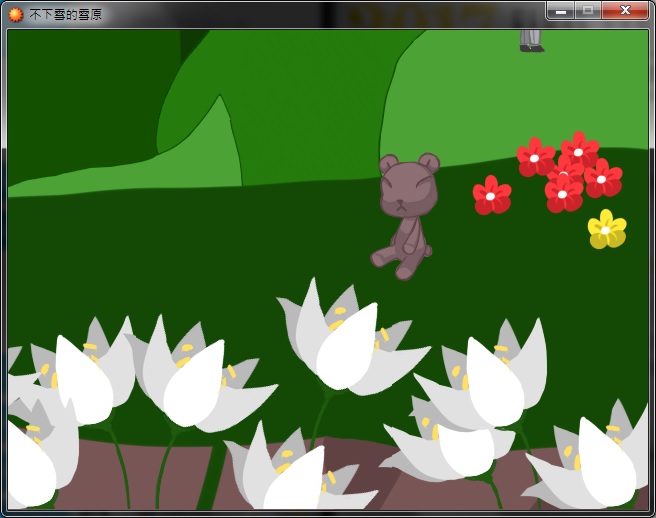
Task: Maximize the game window
Action: [588, 11]
